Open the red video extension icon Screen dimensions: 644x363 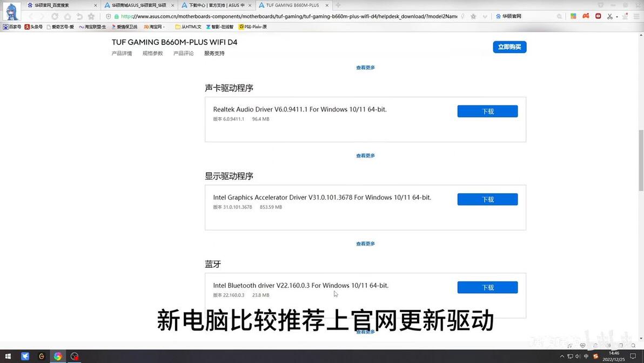pos(598,16)
